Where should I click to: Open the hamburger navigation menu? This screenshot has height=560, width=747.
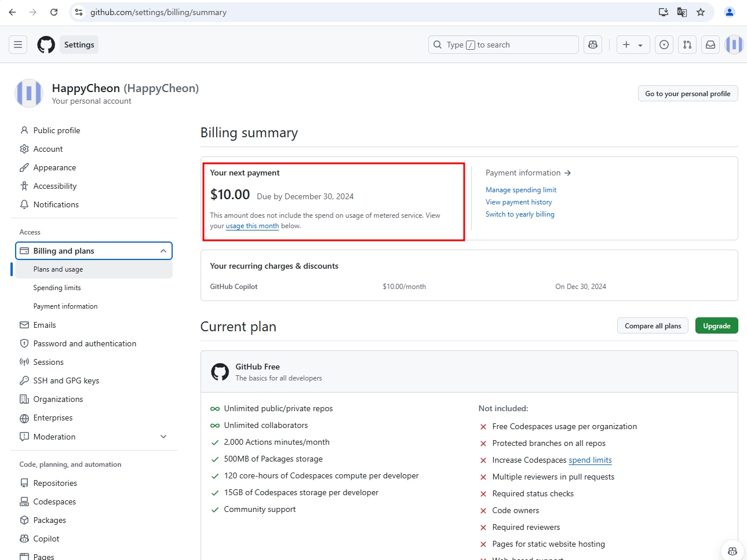tap(18, 45)
